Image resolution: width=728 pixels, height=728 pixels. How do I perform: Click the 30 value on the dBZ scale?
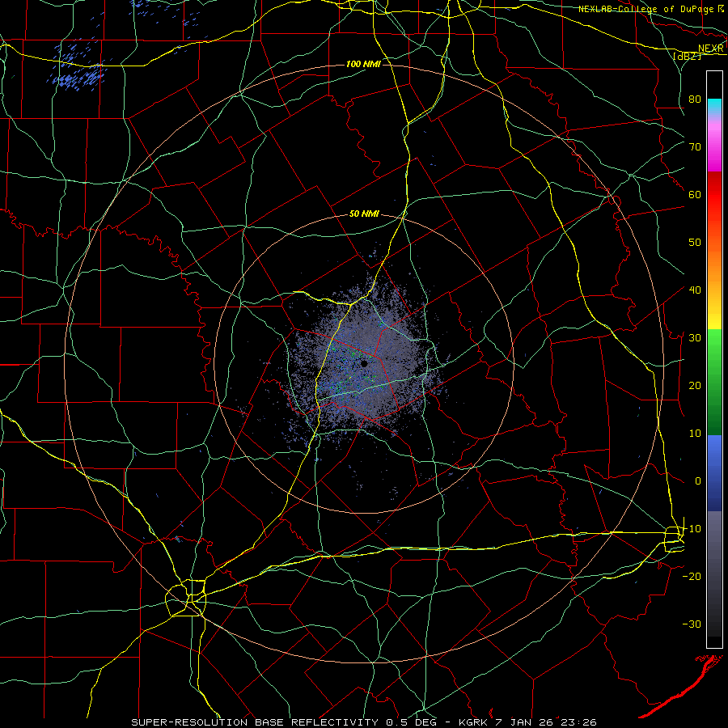695,338
